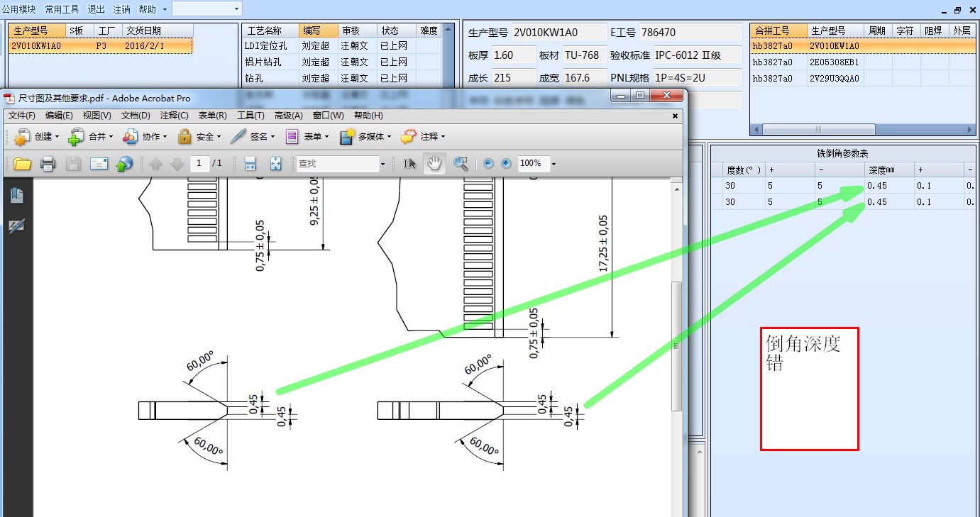Viewport: 980px width, 517px height.
Task: Click the 注释 (Comment) toolbar icon
Action: click(409, 136)
